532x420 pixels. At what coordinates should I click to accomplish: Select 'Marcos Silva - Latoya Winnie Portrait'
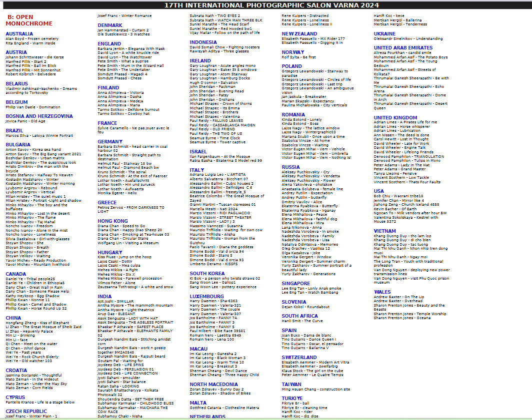39,135
